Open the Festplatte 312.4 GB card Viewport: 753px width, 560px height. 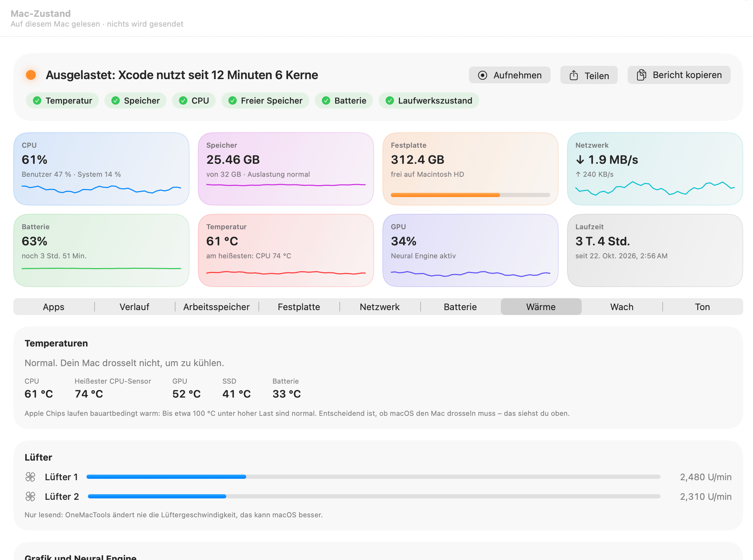tap(470, 169)
